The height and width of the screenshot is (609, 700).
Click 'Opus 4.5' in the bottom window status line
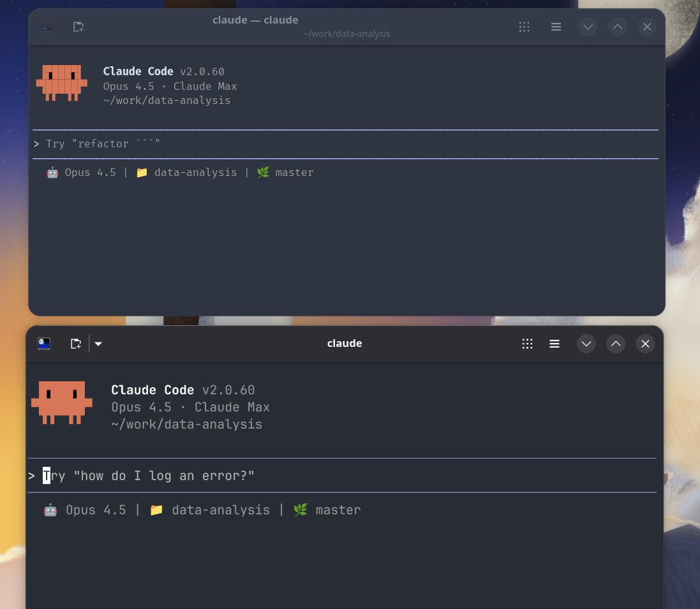pos(96,510)
